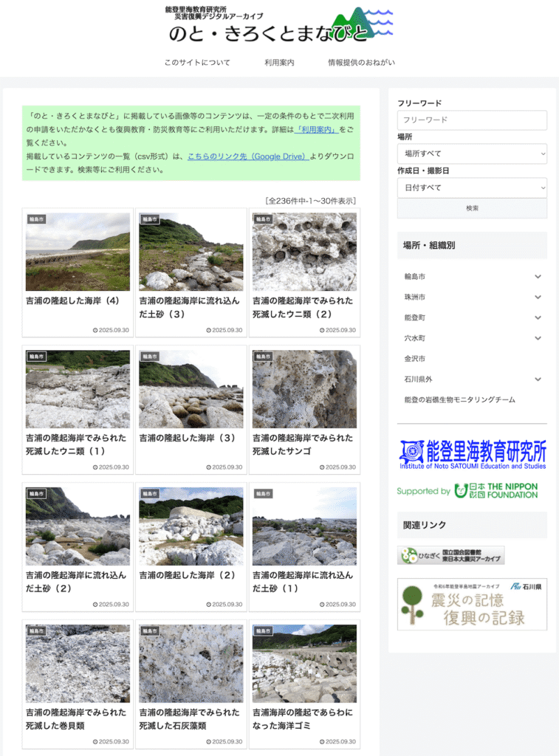This screenshot has width=559, height=756.
Task: Select 金沢市 in the location list
Action: point(414,359)
